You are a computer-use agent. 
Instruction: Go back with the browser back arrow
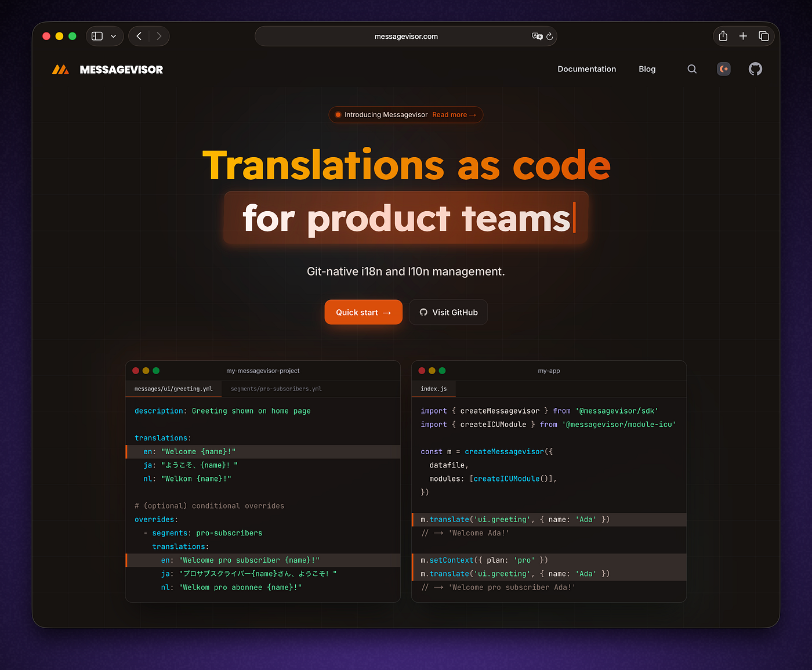[139, 36]
